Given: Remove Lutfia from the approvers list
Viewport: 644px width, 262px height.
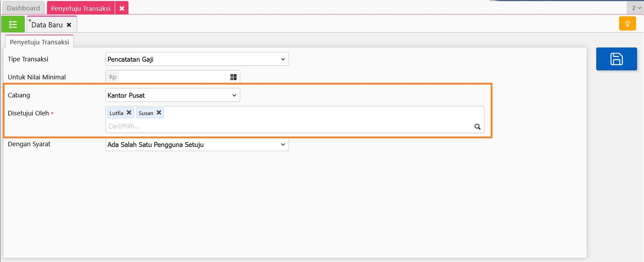Looking at the screenshot, I should pyautogui.click(x=129, y=113).
